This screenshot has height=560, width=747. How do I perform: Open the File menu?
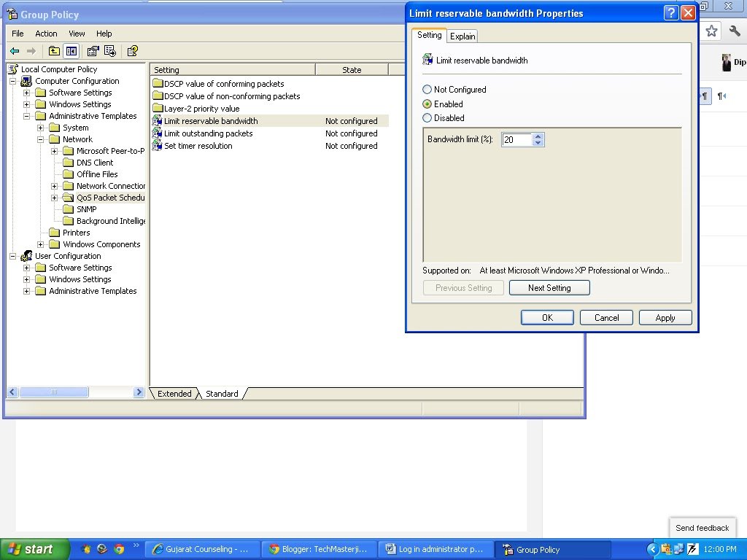coord(18,34)
